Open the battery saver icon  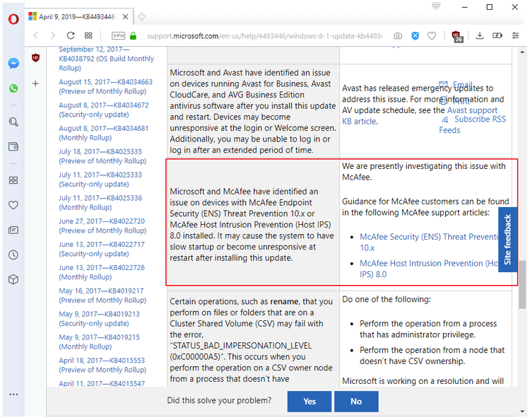coord(497,35)
